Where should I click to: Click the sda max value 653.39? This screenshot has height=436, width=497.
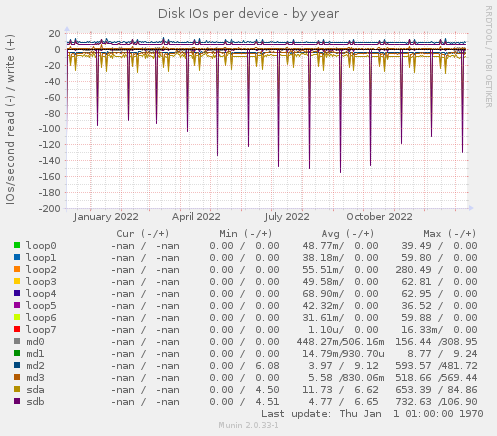[413, 390]
